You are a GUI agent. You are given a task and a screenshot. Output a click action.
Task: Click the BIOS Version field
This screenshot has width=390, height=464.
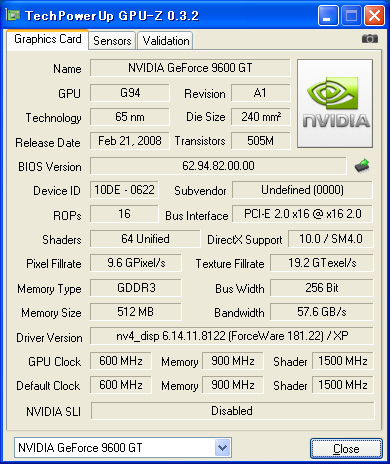(218, 166)
